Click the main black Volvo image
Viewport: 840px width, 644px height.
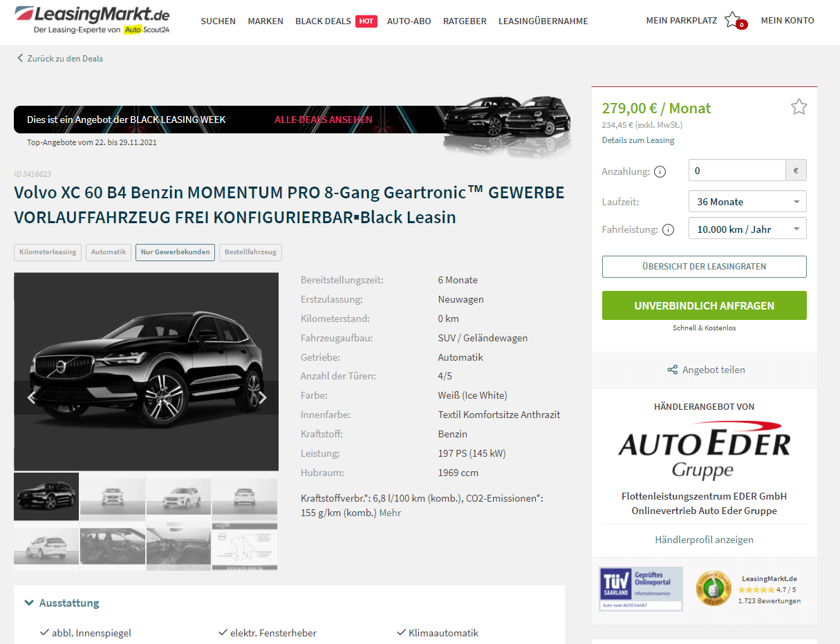coord(146,372)
